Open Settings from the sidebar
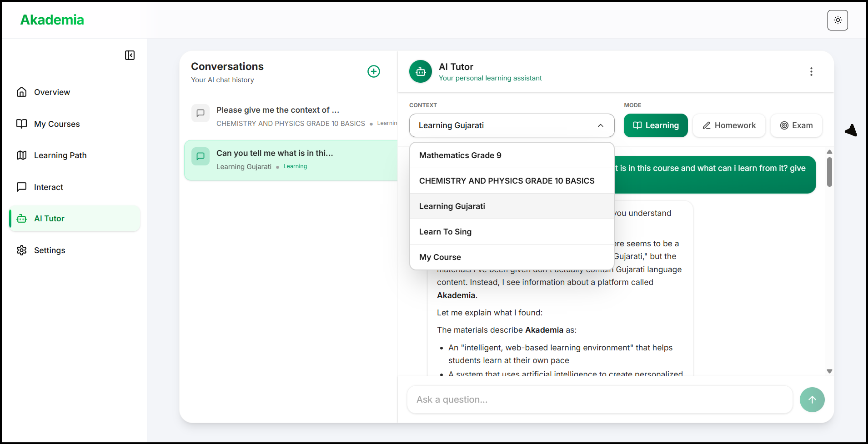The height and width of the screenshot is (444, 868). click(50, 250)
